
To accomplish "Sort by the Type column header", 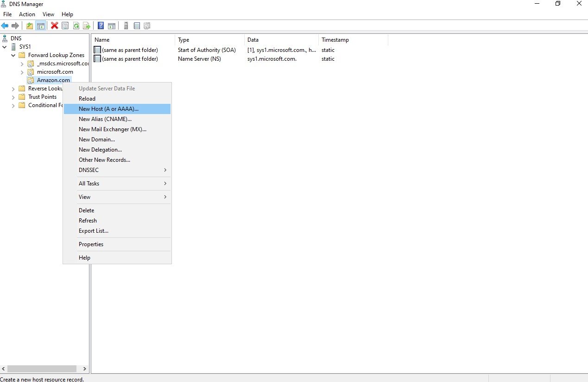I will pyautogui.click(x=209, y=40).
